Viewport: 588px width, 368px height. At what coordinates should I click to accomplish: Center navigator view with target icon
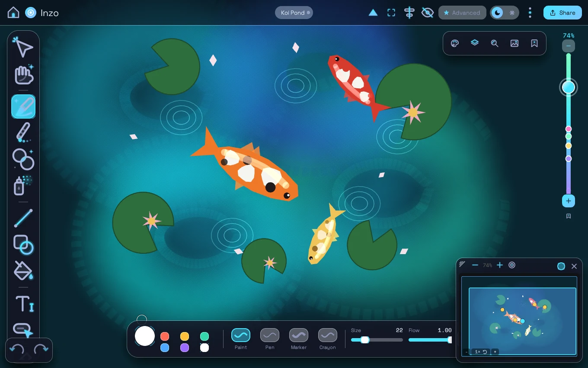512,265
